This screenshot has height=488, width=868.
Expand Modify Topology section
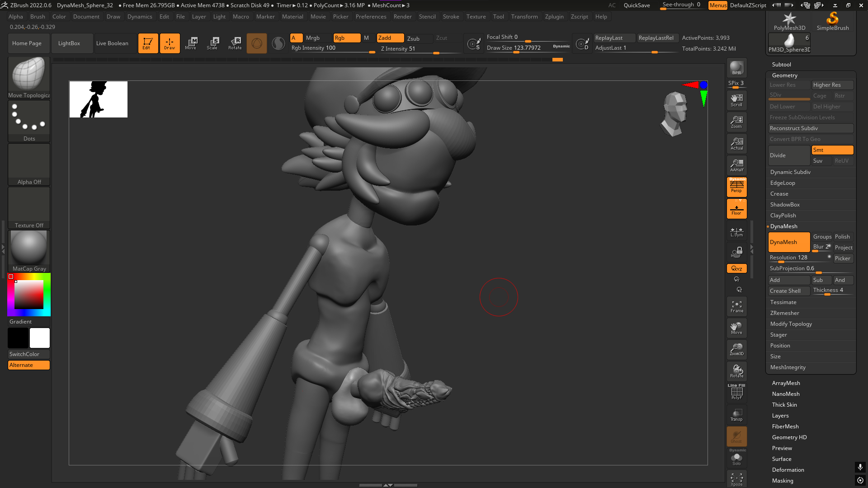pos(791,324)
